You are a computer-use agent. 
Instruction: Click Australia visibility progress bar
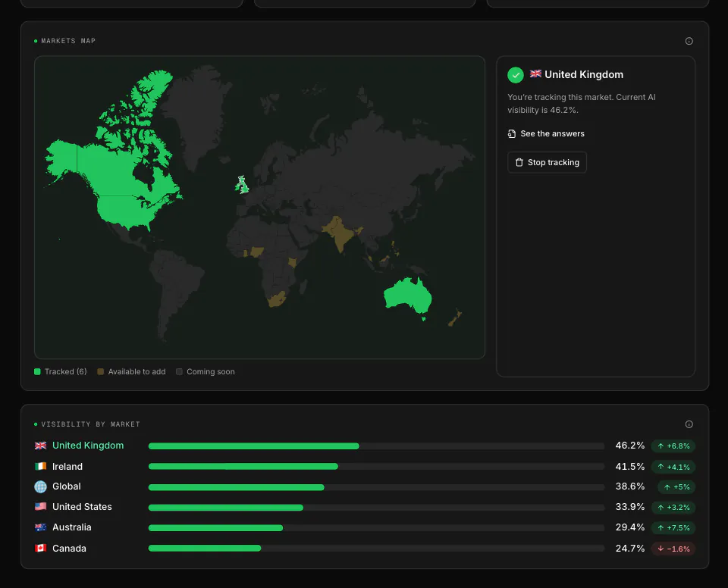(x=376, y=527)
